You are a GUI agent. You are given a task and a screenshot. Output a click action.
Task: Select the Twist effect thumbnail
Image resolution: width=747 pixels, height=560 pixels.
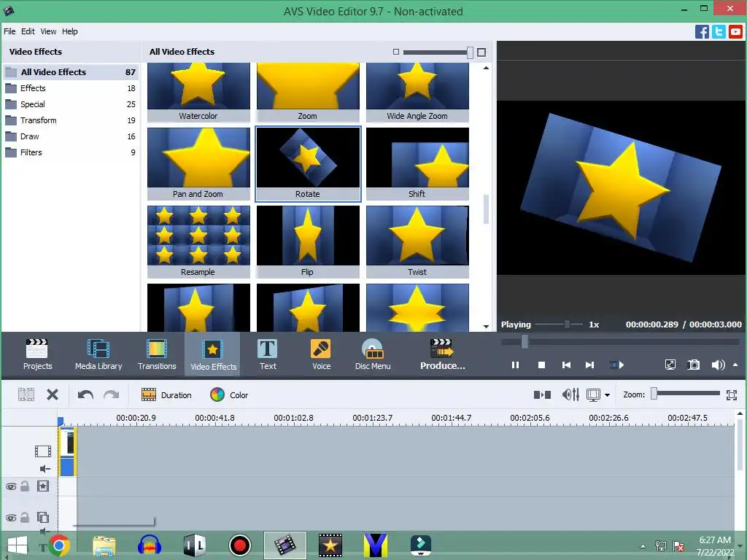(417, 242)
